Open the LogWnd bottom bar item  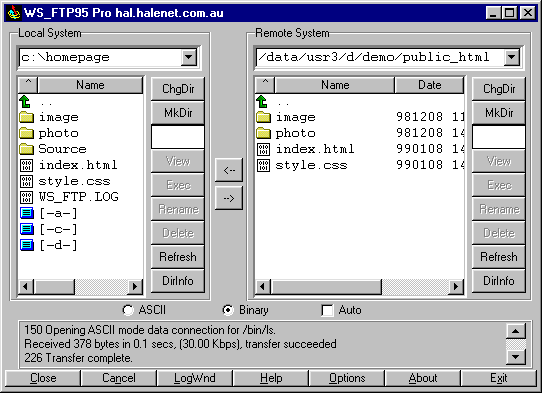[x=195, y=378]
